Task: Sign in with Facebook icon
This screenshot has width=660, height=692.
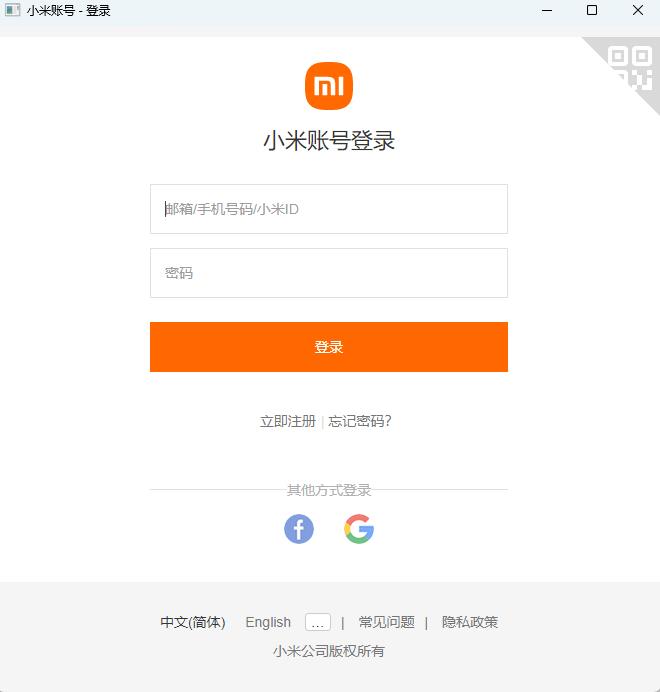Action: [299, 529]
